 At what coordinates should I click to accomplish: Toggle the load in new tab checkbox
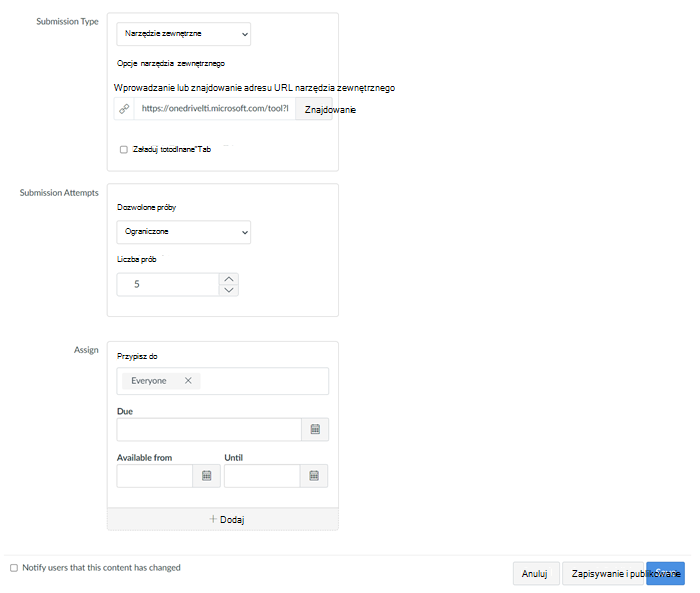[x=124, y=150]
